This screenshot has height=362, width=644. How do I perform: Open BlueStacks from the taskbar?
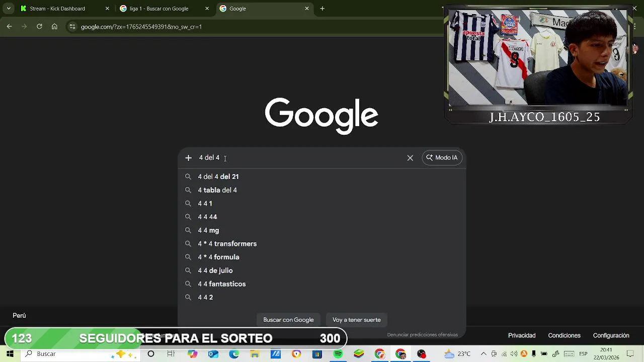(359, 354)
